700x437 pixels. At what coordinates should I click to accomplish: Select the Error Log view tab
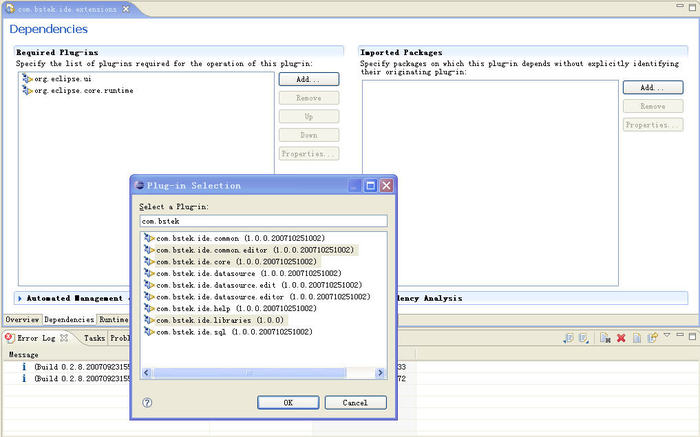point(36,338)
